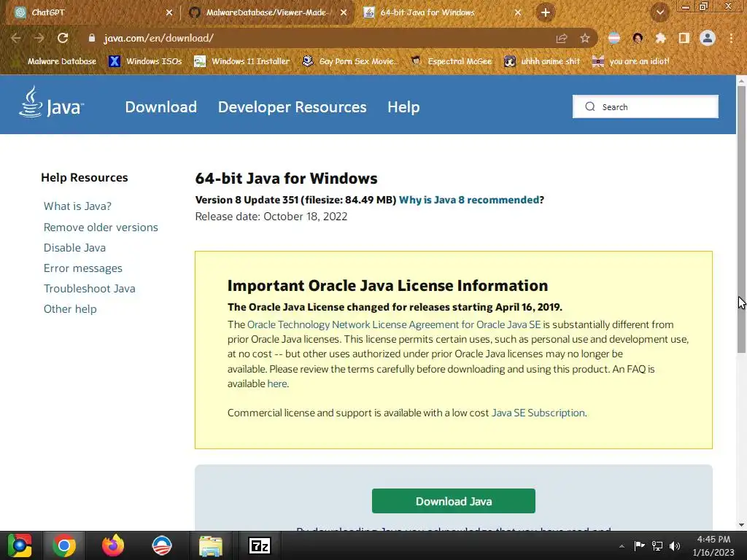Open the Other help link
This screenshot has height=560, width=747.
point(70,309)
